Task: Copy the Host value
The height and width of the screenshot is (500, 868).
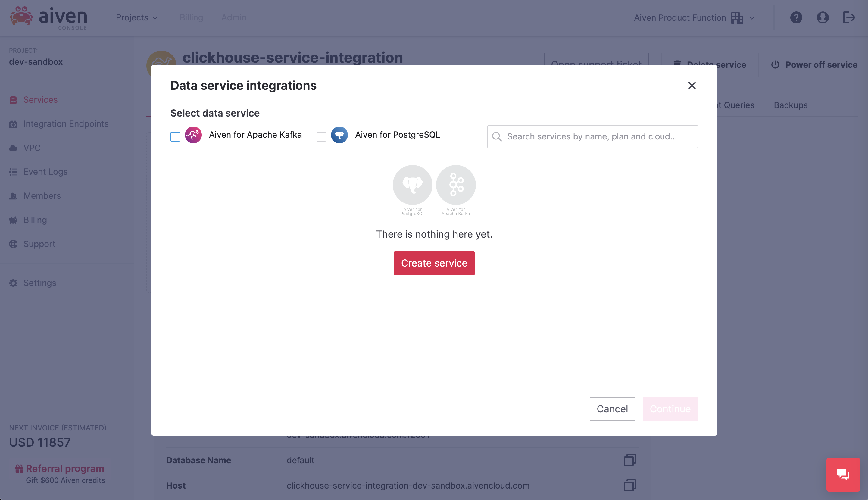Action: [x=630, y=485]
